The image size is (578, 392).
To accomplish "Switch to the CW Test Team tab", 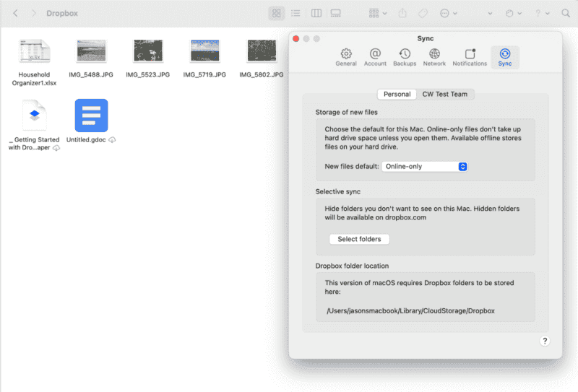I will [x=444, y=94].
